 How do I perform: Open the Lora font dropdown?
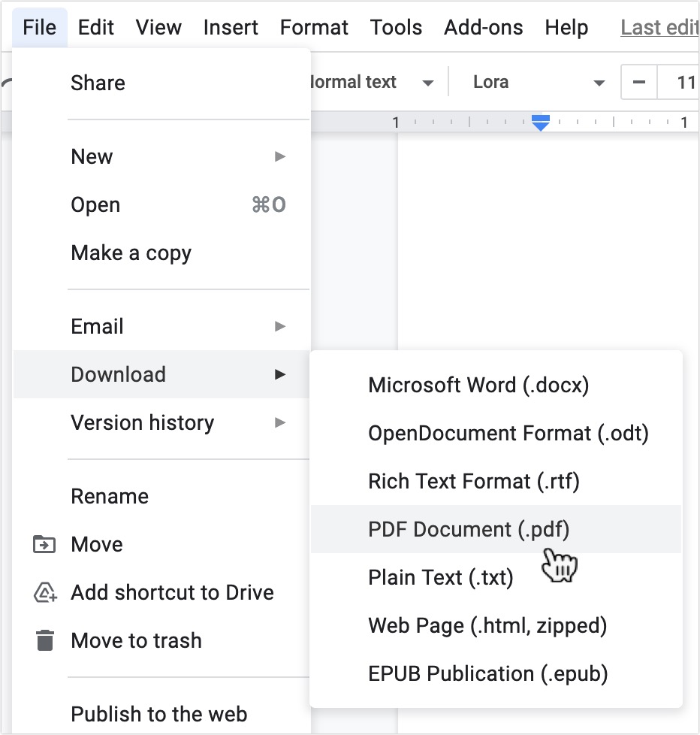tap(538, 83)
